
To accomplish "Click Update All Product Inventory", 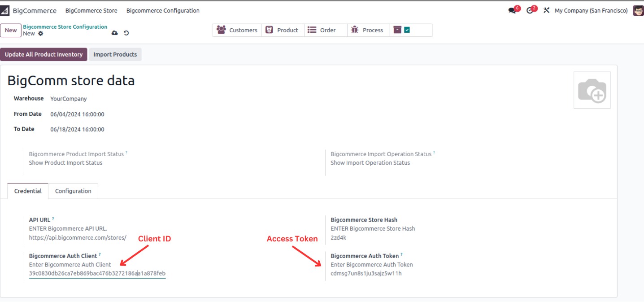I will (x=44, y=54).
